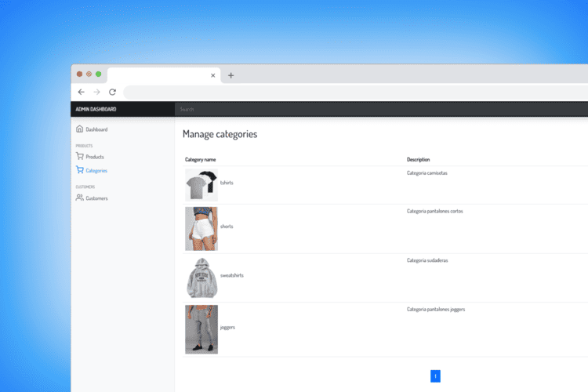Click the browser back arrow
This screenshot has width=588, height=392.
click(82, 92)
